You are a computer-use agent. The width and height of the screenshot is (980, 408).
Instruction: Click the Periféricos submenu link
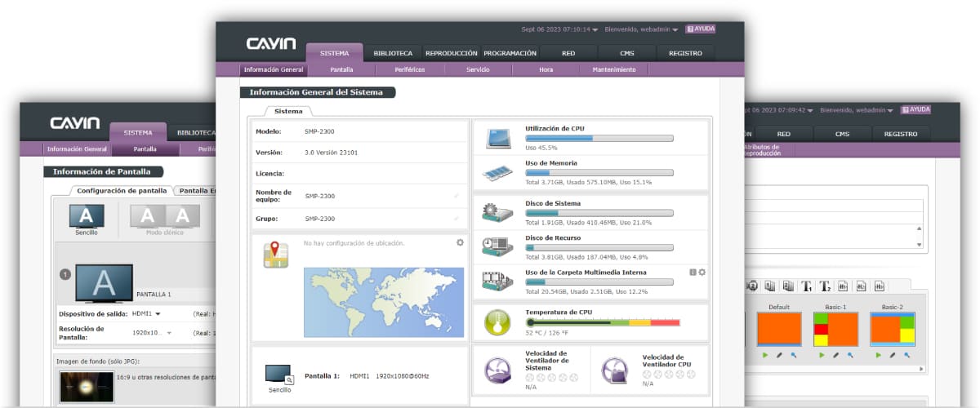point(409,70)
